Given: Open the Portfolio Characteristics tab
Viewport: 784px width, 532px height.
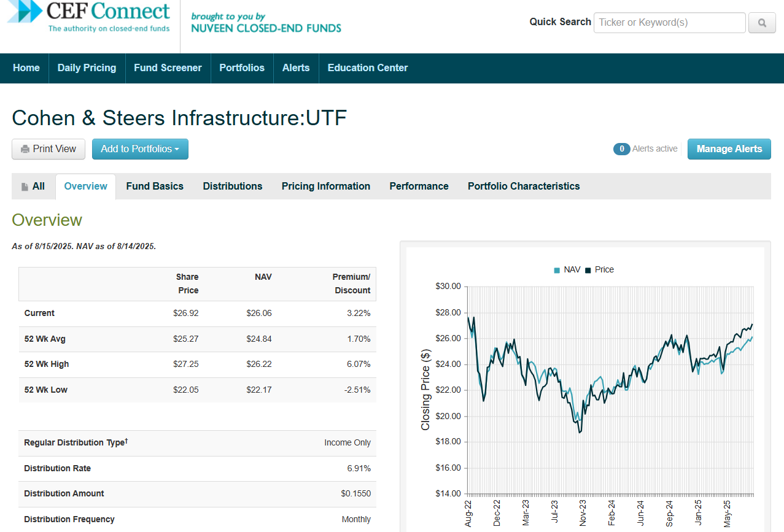Looking at the screenshot, I should pos(524,187).
